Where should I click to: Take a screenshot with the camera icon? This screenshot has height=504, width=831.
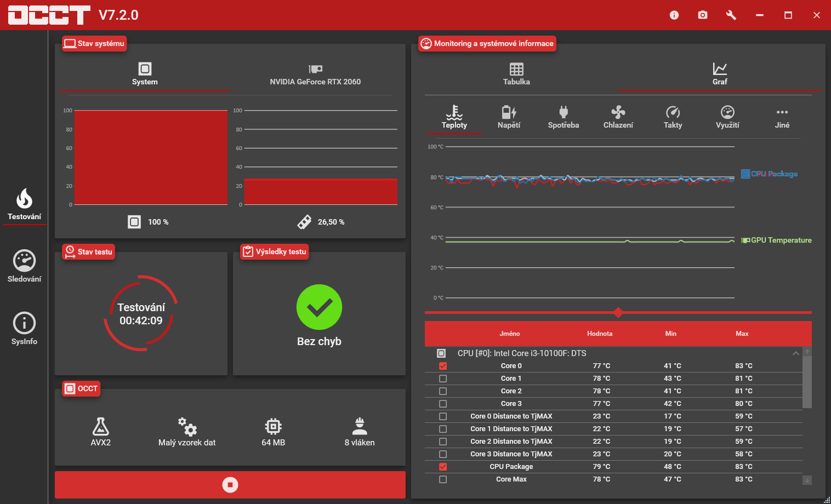(703, 15)
